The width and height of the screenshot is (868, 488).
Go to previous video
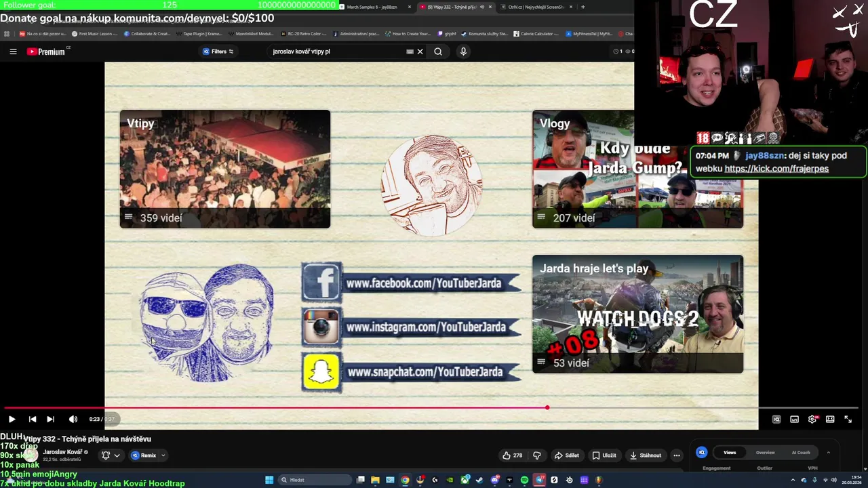pyautogui.click(x=32, y=419)
